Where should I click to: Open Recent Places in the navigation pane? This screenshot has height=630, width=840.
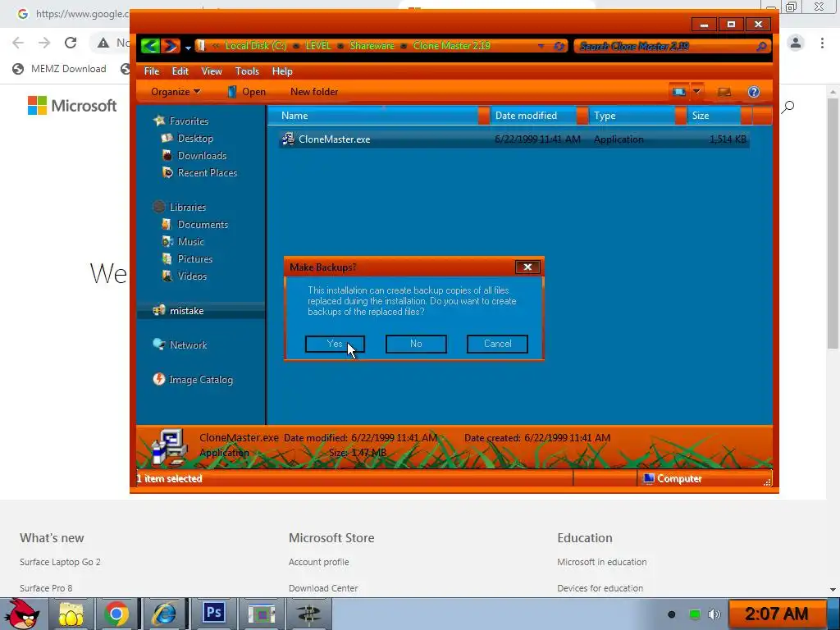click(208, 172)
